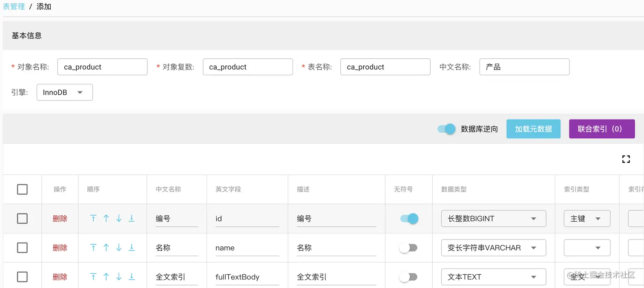Click the 联合索引 (0) button
Viewport: 644px width, 288px height.
(602, 129)
